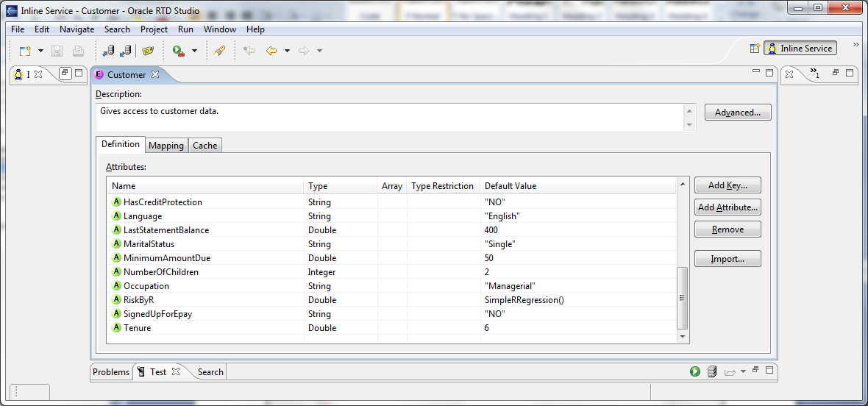Click inside the Description text field

point(391,118)
